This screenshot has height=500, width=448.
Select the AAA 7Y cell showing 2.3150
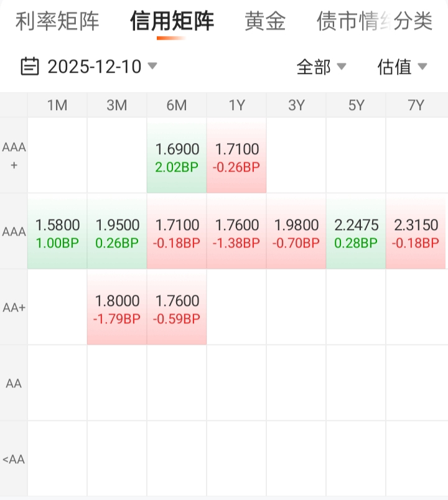coord(416,232)
